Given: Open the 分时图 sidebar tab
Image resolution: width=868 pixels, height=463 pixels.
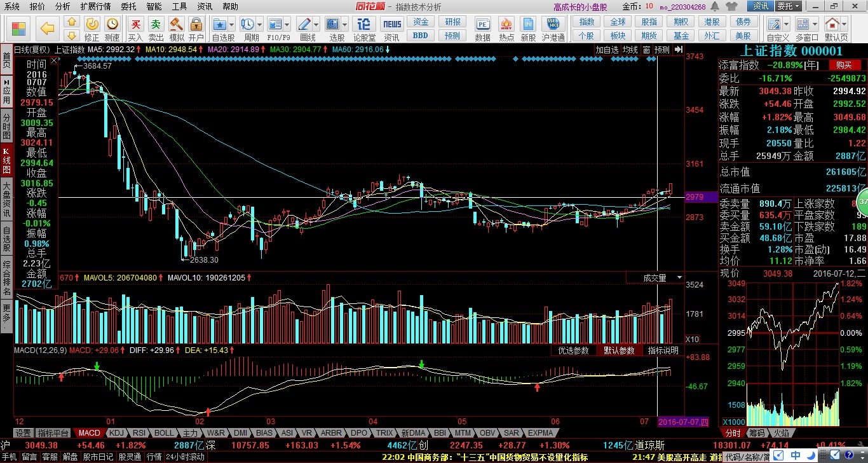Looking at the screenshot, I should (x=6, y=127).
